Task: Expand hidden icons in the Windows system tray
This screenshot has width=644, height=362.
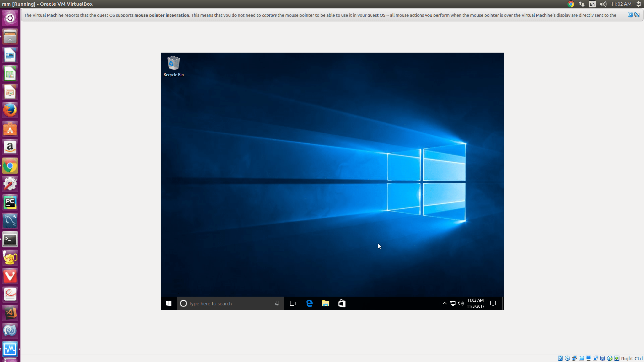Action: (444, 303)
